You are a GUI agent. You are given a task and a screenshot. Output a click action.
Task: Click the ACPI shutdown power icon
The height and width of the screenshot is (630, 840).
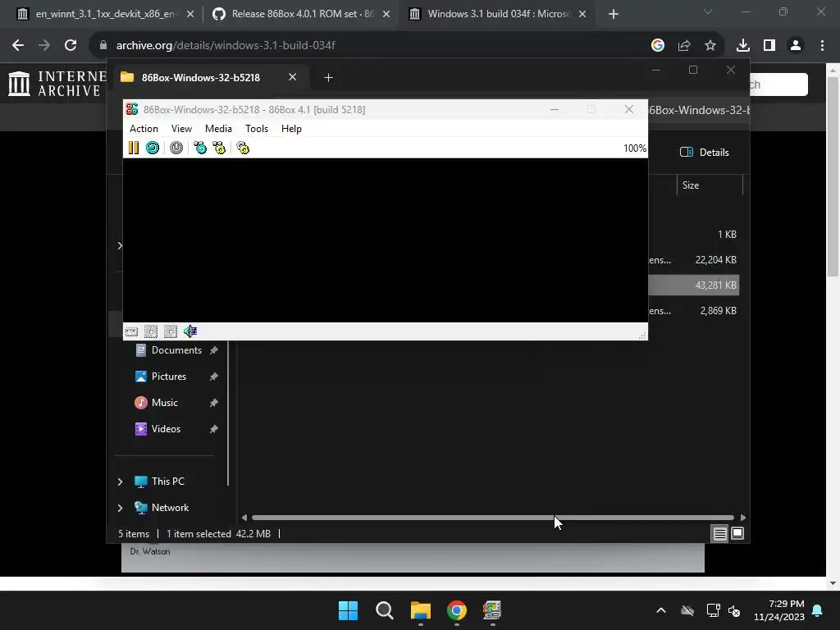(176, 148)
